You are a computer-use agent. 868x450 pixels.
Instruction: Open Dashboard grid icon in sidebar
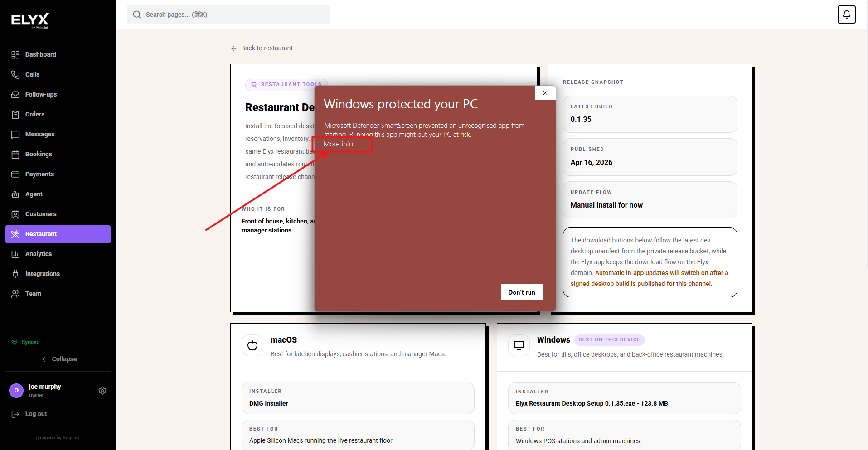[x=15, y=55]
